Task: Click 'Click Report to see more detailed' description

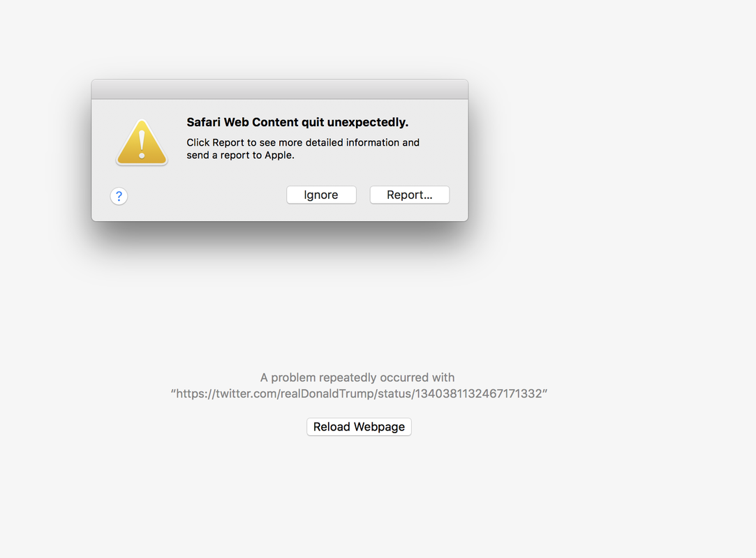Action: point(303,149)
